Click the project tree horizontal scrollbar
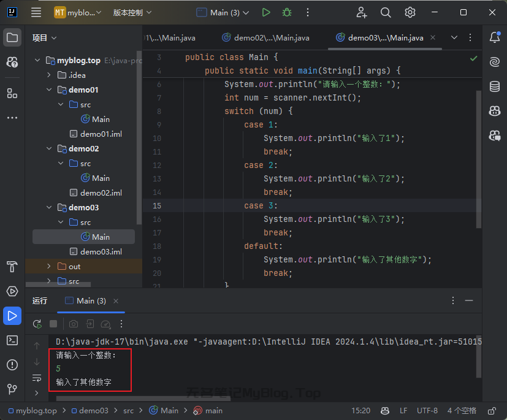This screenshot has height=420, width=507. tap(58, 284)
